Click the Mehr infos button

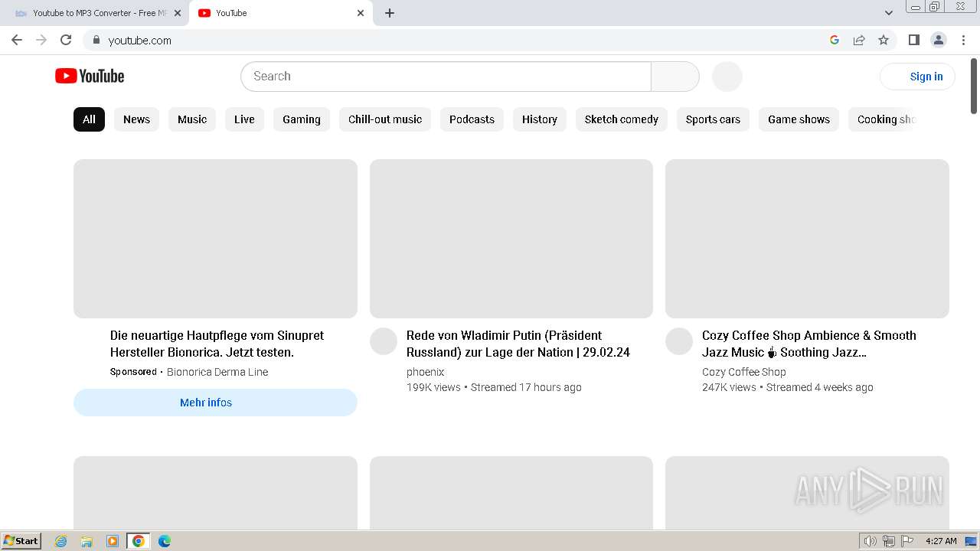[x=215, y=403]
